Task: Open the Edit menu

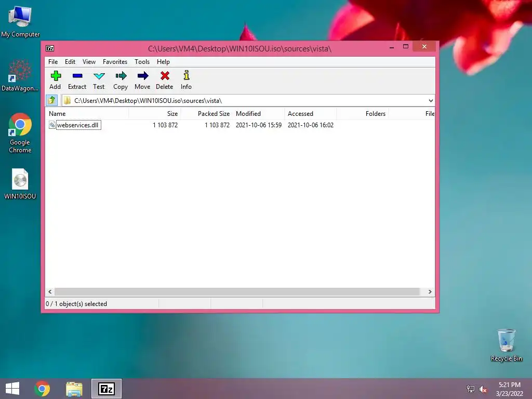Action: point(70,62)
